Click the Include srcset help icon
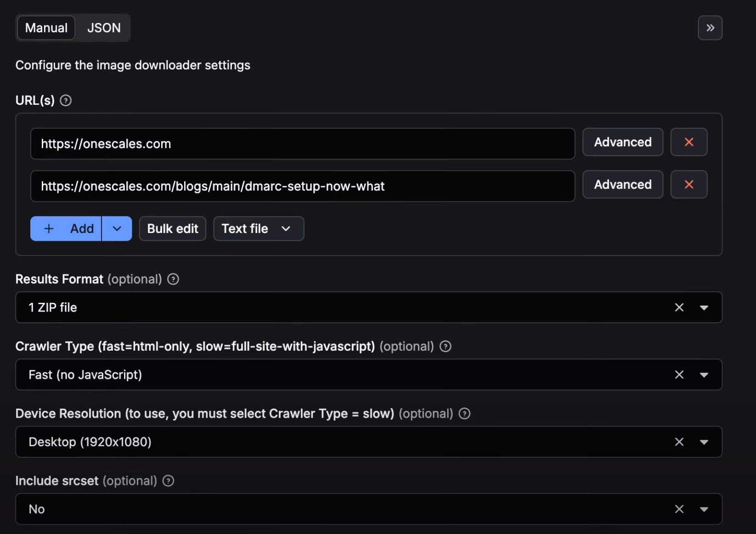756x534 pixels. tap(169, 481)
